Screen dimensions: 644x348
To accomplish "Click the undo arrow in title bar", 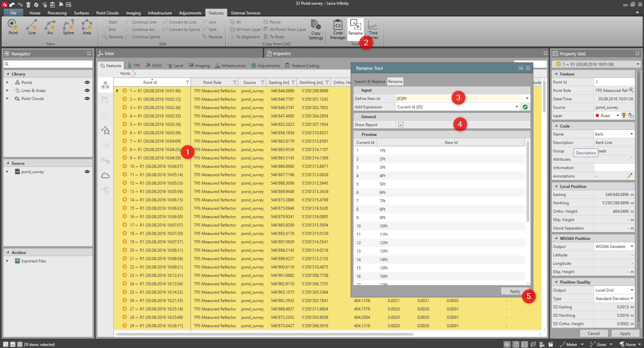I will [12, 4].
